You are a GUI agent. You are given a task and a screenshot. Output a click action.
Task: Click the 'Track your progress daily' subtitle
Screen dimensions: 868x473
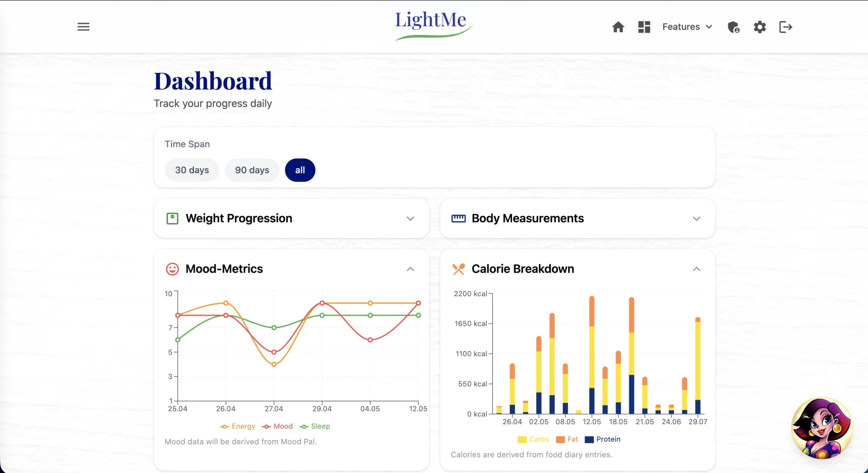pyautogui.click(x=213, y=104)
